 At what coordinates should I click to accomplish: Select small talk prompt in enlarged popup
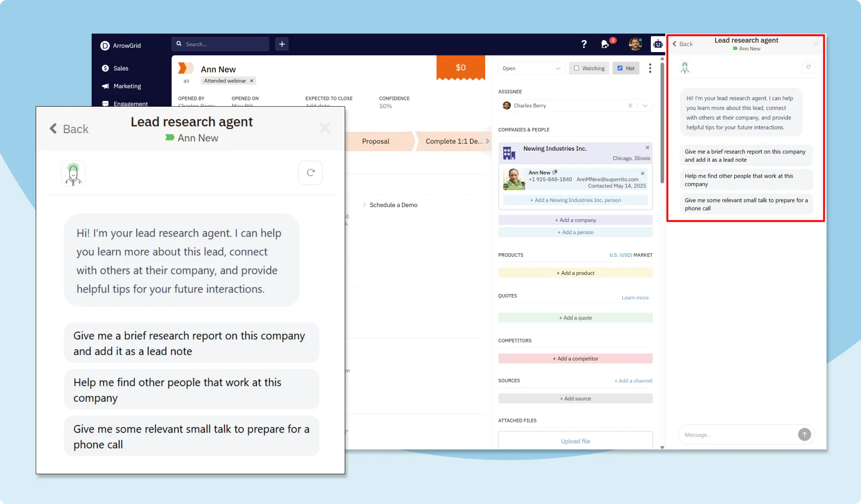[191, 436]
